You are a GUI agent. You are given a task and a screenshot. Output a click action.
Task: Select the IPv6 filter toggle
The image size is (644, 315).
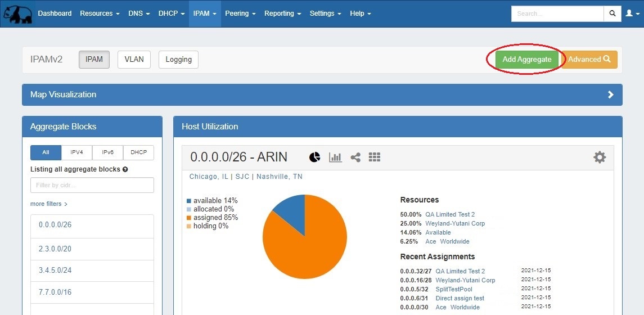click(x=107, y=152)
